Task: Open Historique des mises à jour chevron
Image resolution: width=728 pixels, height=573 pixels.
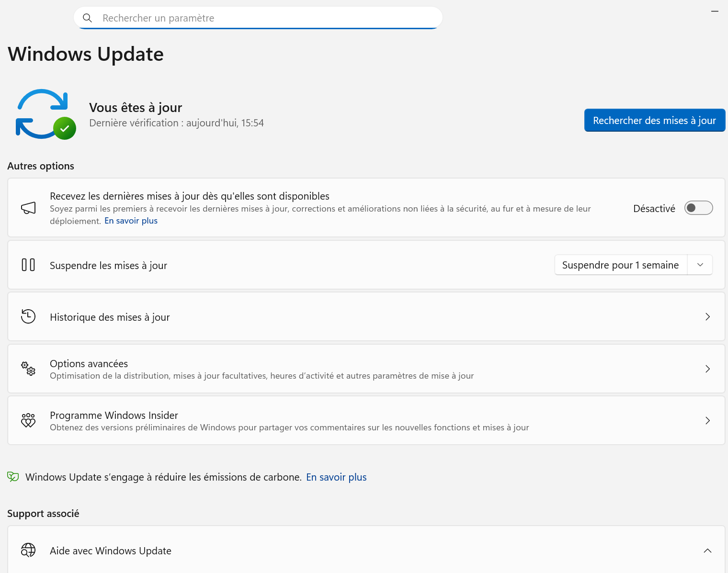Action: (707, 316)
